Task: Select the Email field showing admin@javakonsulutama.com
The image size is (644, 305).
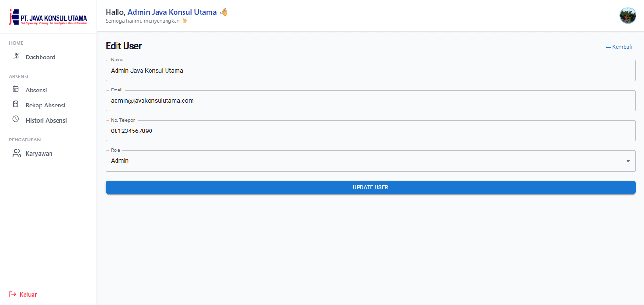Action: (370, 100)
